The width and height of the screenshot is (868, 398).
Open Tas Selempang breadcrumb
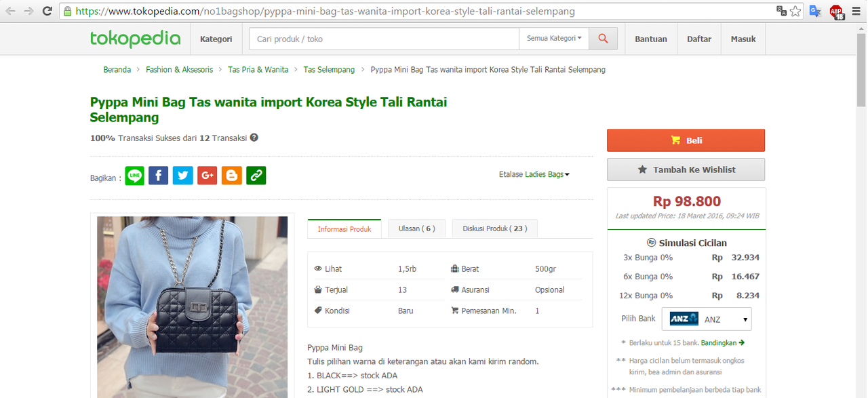329,70
